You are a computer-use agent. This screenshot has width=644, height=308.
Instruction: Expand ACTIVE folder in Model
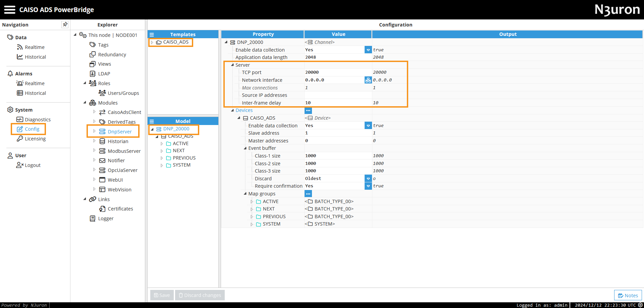click(162, 144)
